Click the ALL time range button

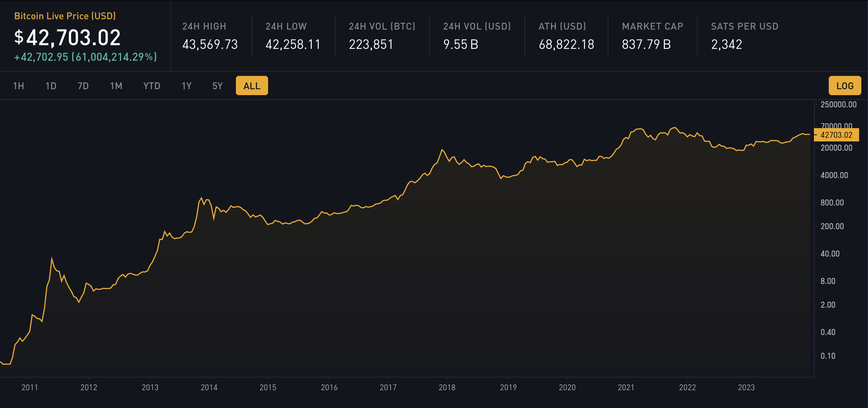pos(252,86)
